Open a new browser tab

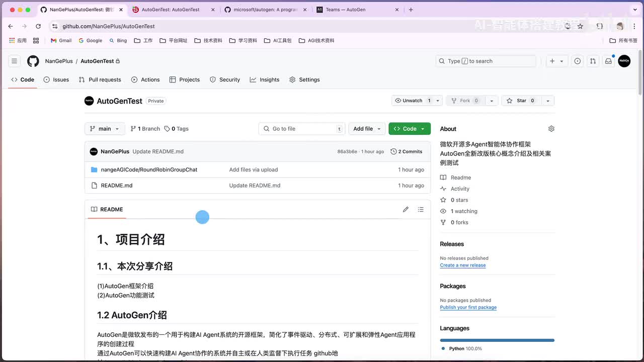pyautogui.click(x=411, y=10)
